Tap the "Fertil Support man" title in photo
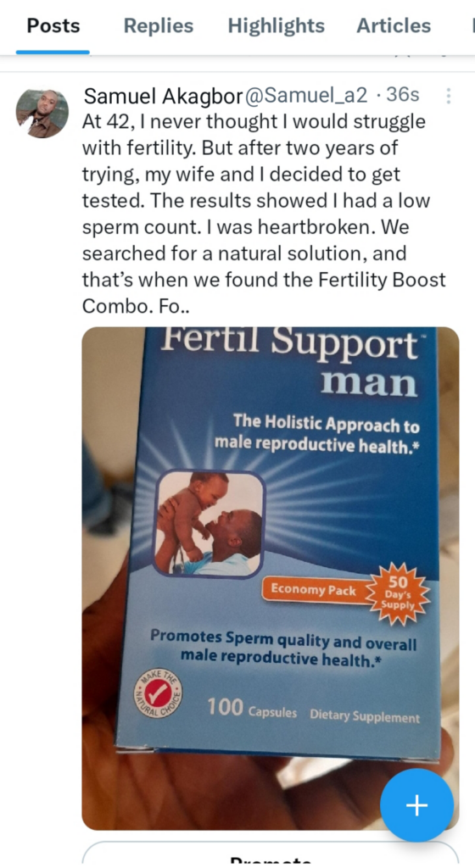This screenshot has height=868, width=475. pos(288,362)
